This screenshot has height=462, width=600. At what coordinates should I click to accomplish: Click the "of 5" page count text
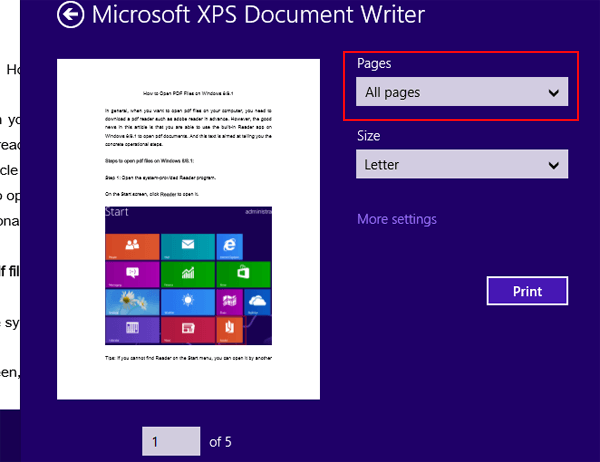tap(220, 442)
